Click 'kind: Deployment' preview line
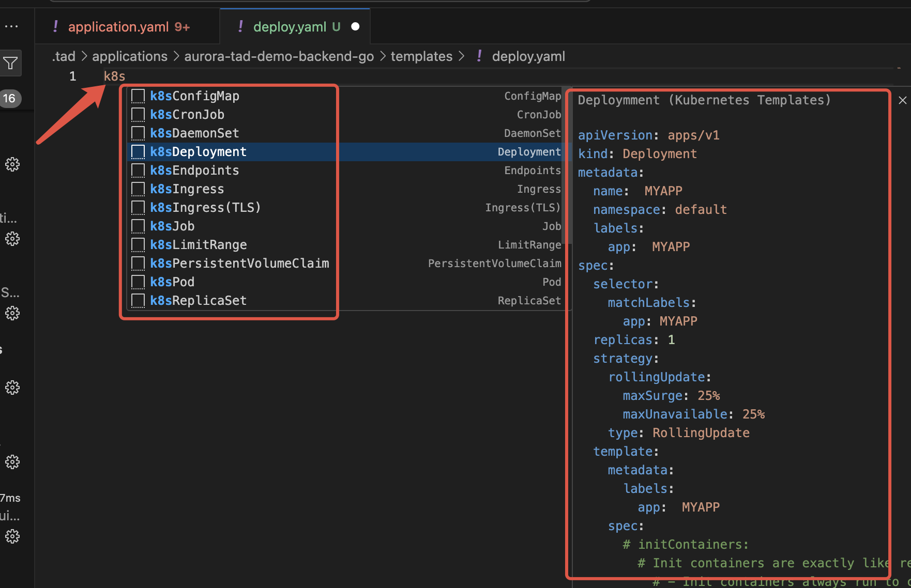911x588 pixels. click(x=637, y=154)
